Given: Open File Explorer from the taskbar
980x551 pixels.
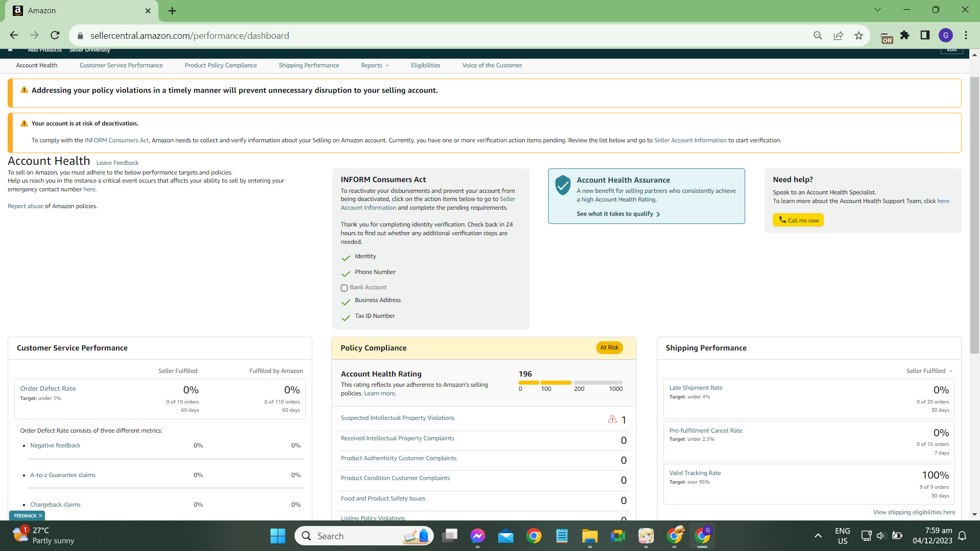Looking at the screenshot, I should coord(590,536).
